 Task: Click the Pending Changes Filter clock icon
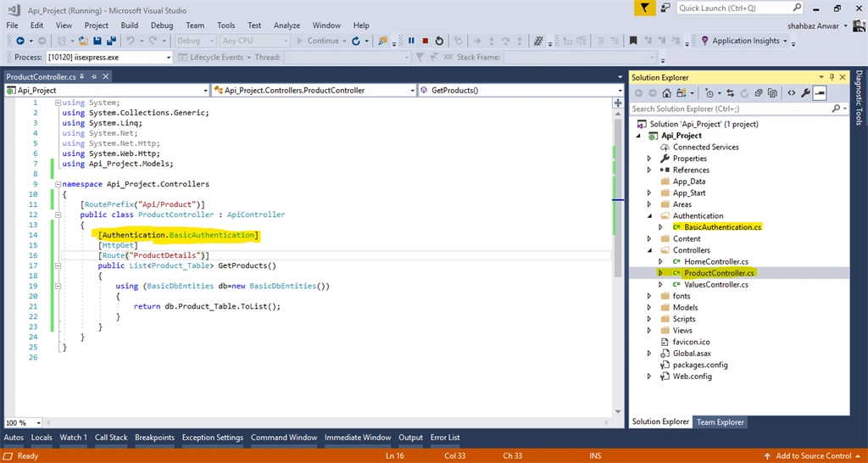[x=710, y=93]
